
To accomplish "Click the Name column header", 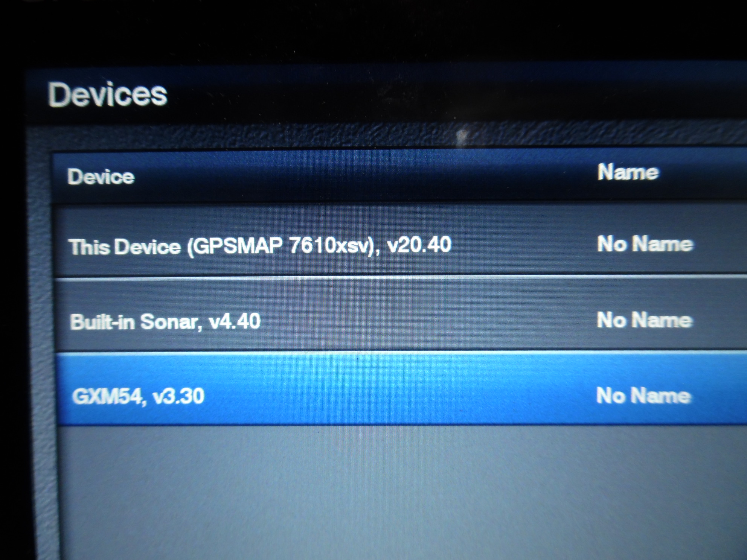I will tap(628, 172).
